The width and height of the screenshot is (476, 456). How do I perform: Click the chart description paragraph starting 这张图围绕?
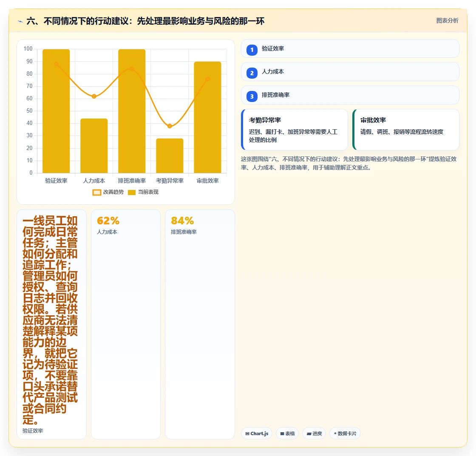point(349,163)
